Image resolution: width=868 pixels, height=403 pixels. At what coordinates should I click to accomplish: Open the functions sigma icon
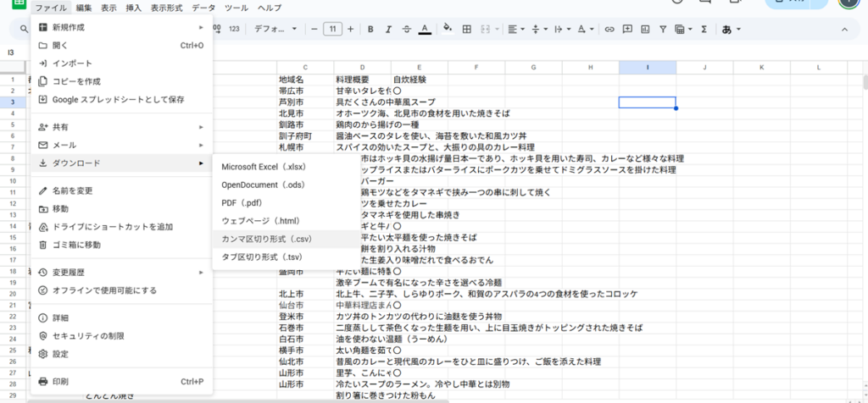click(x=703, y=30)
